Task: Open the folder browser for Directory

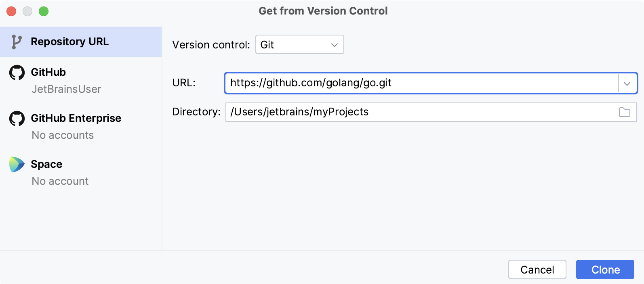Action: pyautogui.click(x=625, y=112)
